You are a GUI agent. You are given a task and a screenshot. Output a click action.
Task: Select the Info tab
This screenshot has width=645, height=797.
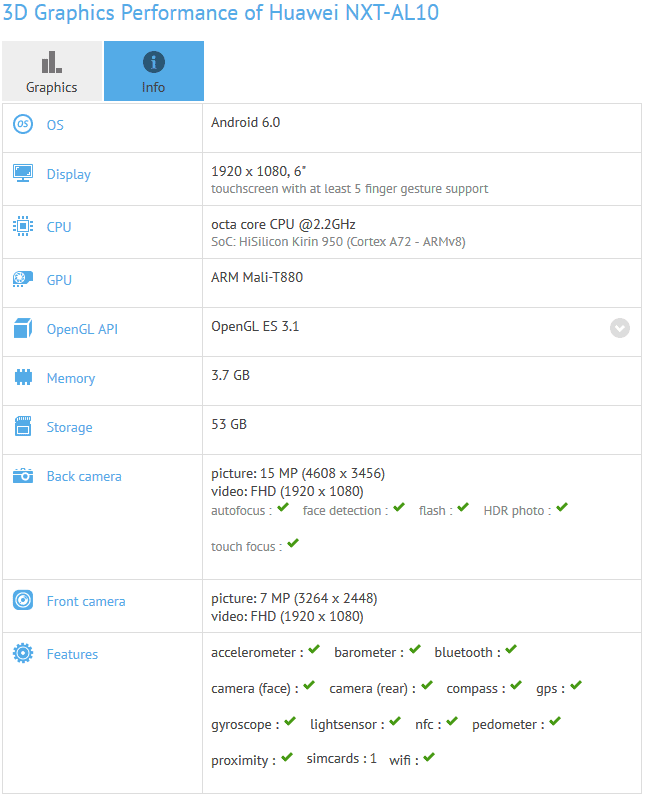tap(153, 71)
